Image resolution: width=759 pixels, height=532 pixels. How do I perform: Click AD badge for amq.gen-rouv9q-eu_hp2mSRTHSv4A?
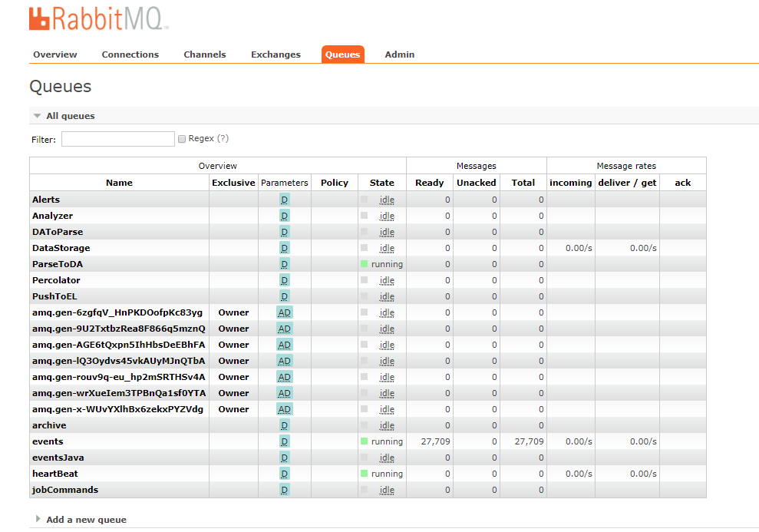pyautogui.click(x=285, y=377)
